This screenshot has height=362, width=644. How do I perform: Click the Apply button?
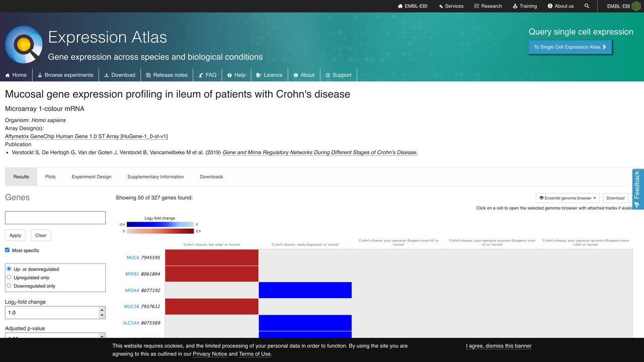pyautogui.click(x=15, y=235)
